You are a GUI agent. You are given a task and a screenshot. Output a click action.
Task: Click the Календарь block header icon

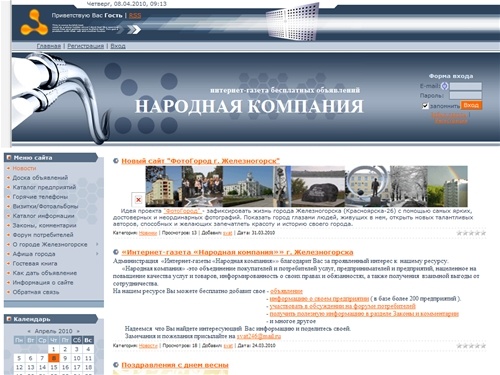pos(9,319)
